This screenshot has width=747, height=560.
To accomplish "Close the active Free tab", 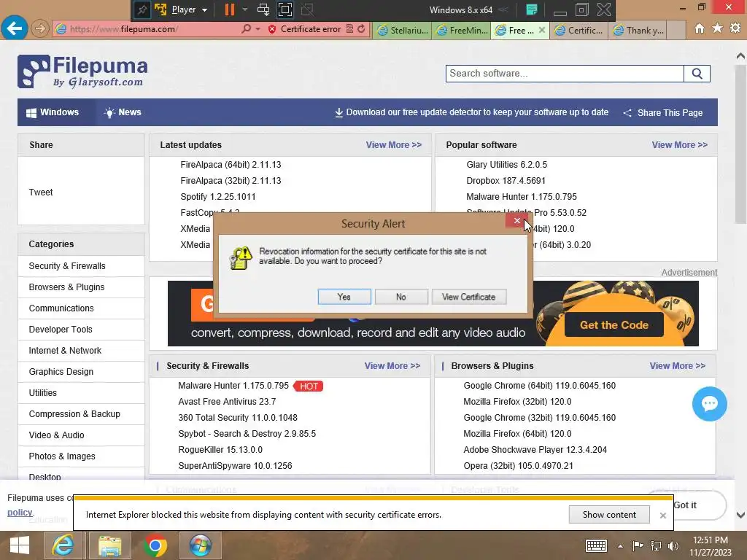I will 542,30.
